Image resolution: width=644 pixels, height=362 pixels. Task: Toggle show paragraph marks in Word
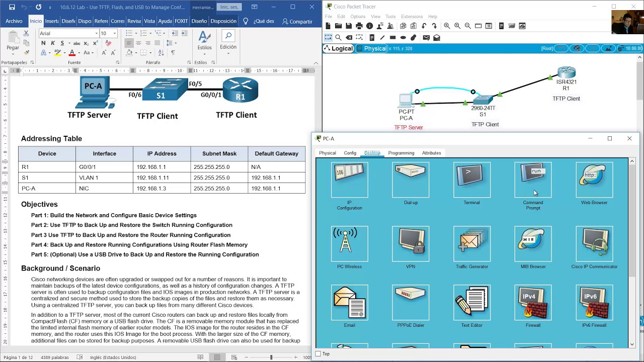173,52
